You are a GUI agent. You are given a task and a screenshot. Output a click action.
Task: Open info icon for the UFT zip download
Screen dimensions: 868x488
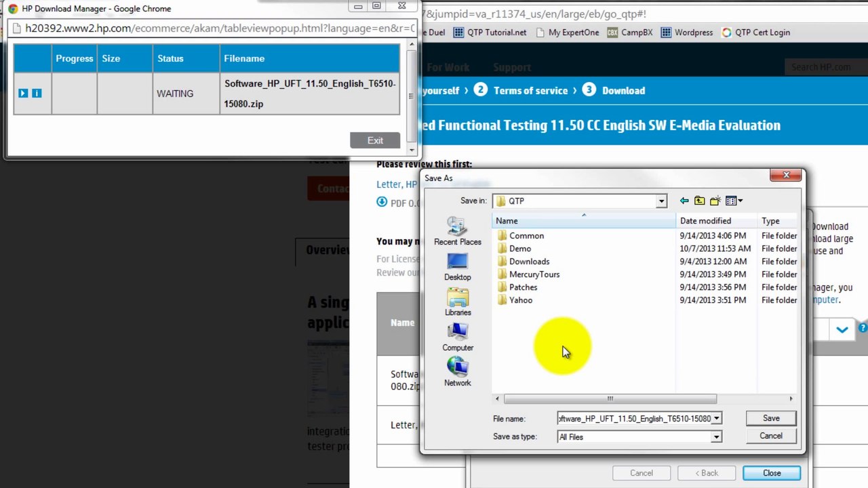[x=37, y=93]
